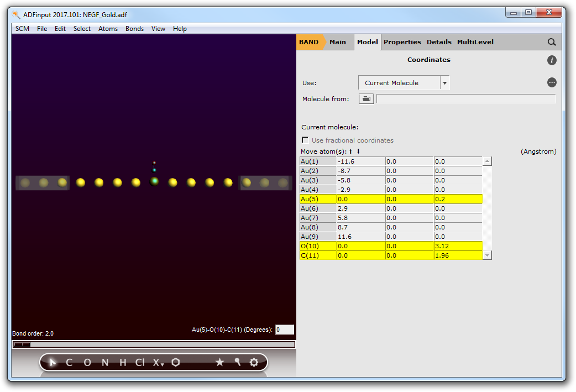576x392 pixels.
Task: Click the Au(3) row label
Action: coord(318,180)
